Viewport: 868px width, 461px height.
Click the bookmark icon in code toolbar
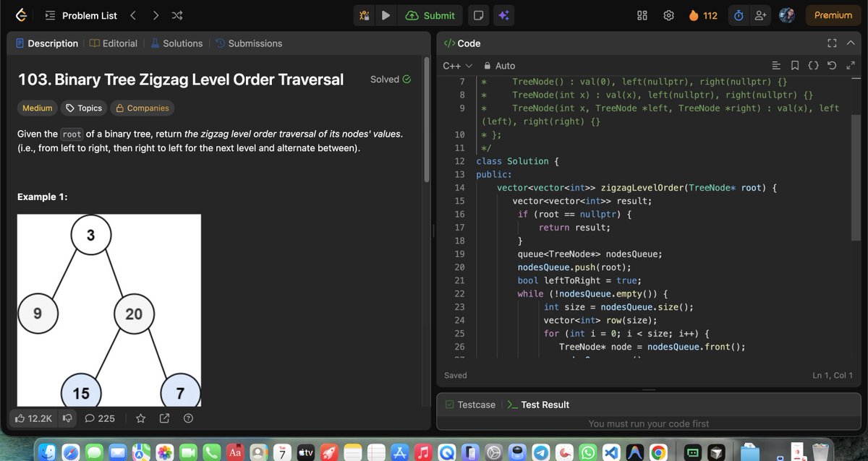794,66
